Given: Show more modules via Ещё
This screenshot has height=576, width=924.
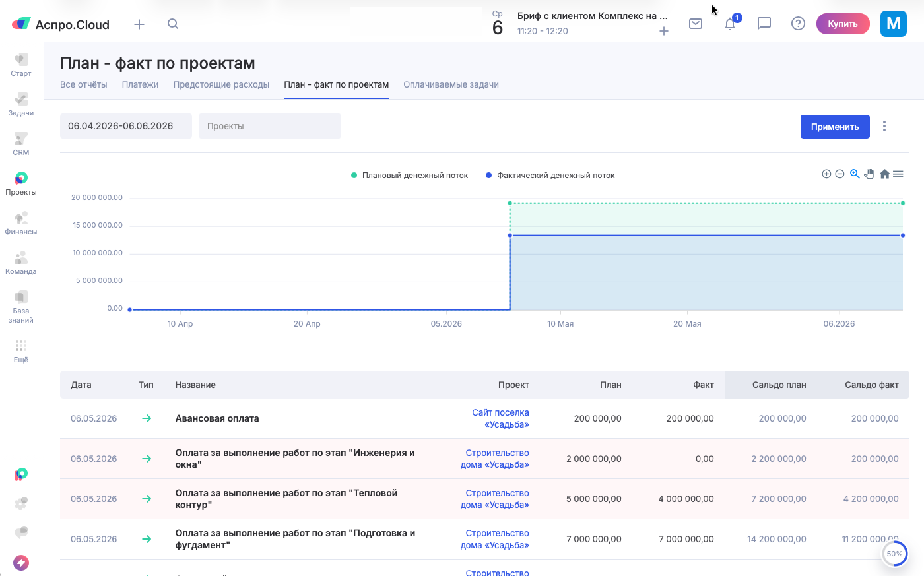Looking at the screenshot, I should point(21,351).
